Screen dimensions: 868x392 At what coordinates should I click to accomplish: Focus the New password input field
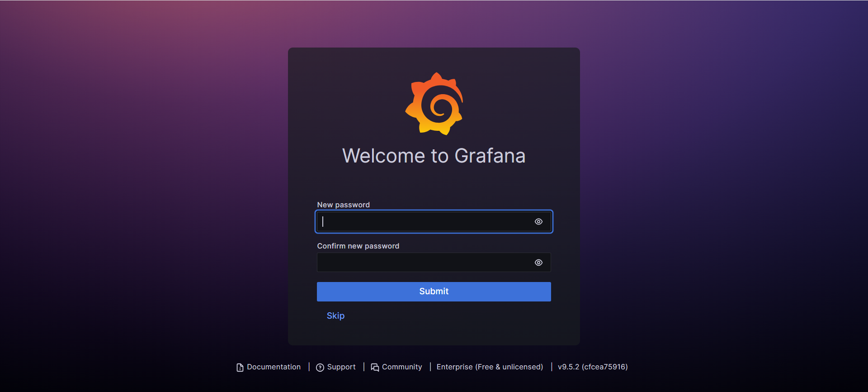pos(434,222)
